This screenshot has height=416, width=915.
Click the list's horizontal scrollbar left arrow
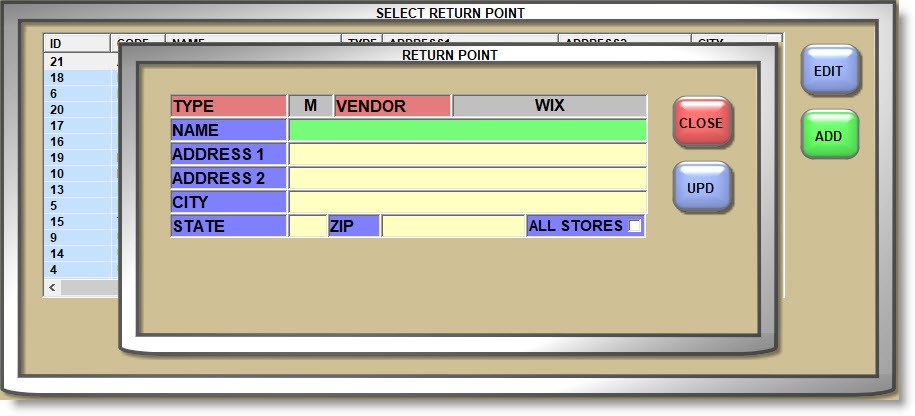pos(50,288)
